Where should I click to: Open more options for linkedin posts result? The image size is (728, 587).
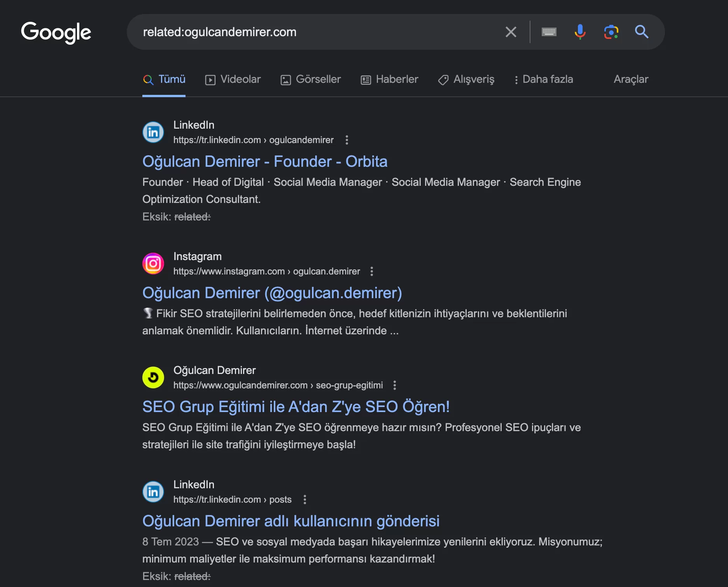coord(305,500)
